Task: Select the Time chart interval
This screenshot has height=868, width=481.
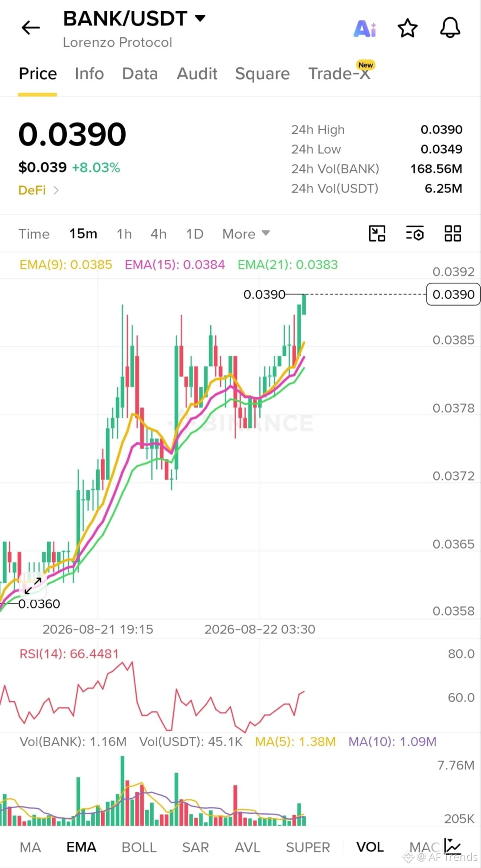Action: (34, 234)
